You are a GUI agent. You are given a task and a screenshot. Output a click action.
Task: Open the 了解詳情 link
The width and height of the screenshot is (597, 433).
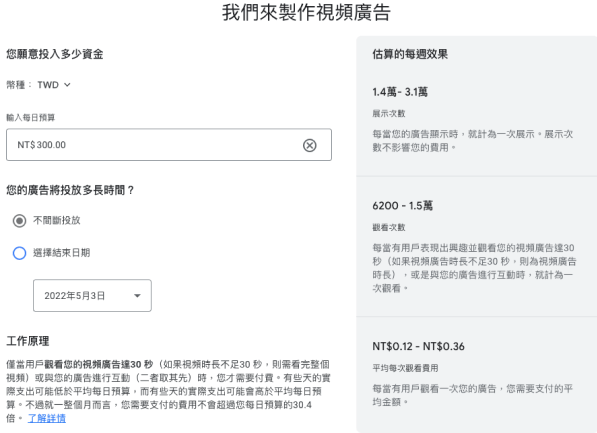point(46,418)
